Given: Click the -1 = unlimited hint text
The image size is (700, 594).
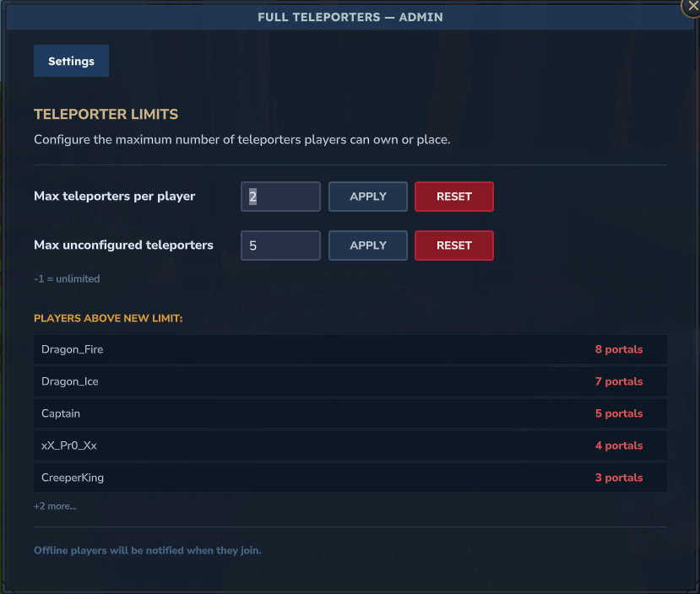Looking at the screenshot, I should [x=67, y=278].
